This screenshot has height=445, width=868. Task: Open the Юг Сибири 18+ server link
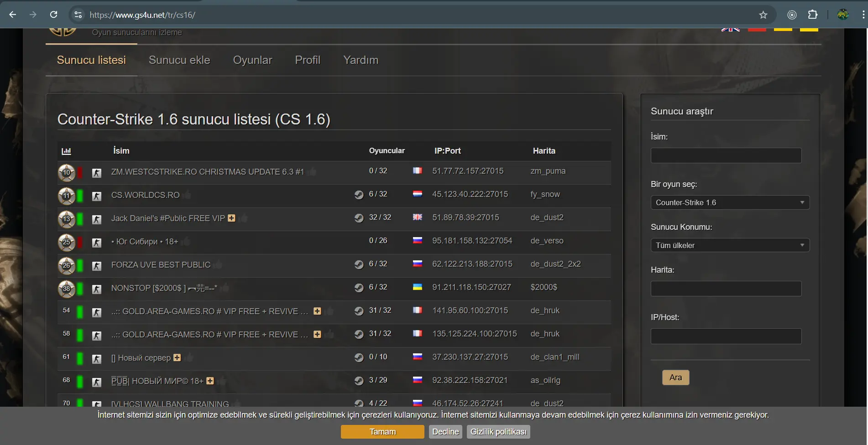click(x=145, y=242)
